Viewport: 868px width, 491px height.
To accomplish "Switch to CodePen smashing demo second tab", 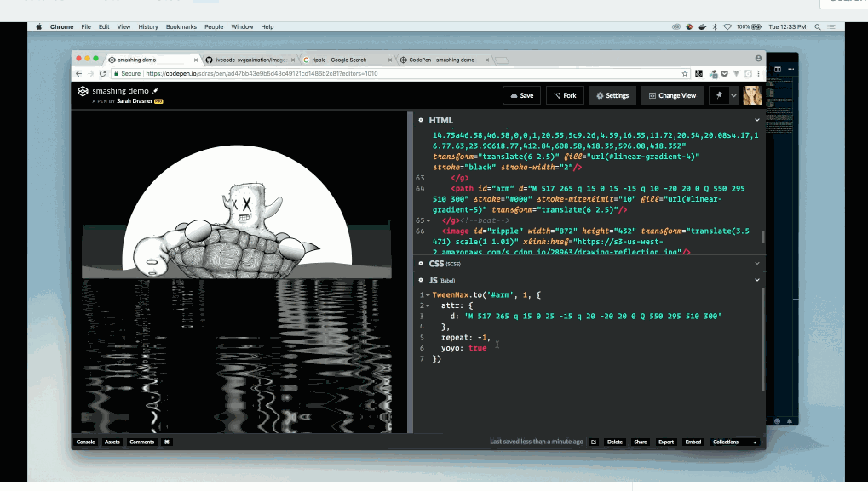I will tap(445, 60).
